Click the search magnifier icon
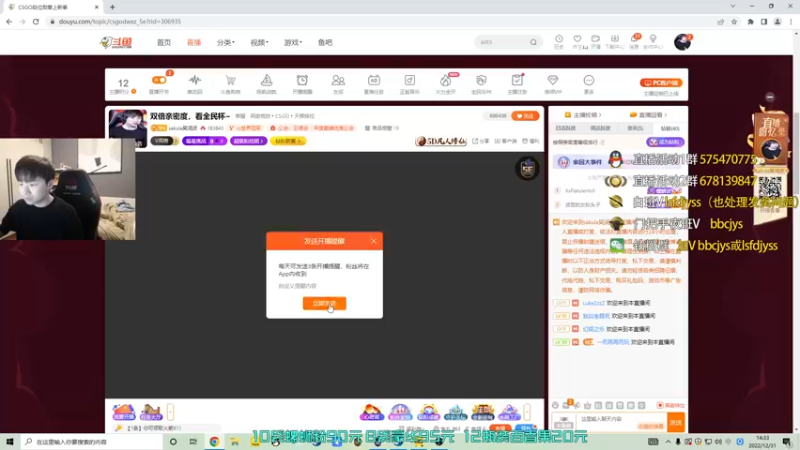The image size is (800, 450). point(533,42)
